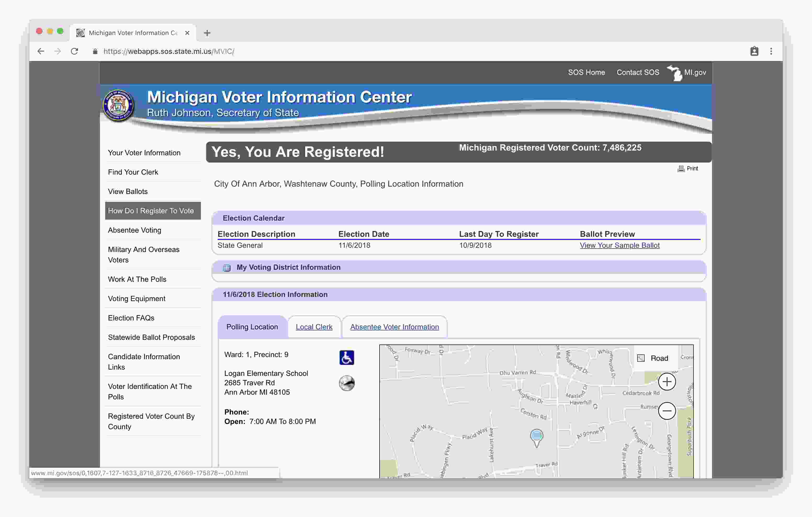Open Voter Identification At The Polls

point(150,392)
